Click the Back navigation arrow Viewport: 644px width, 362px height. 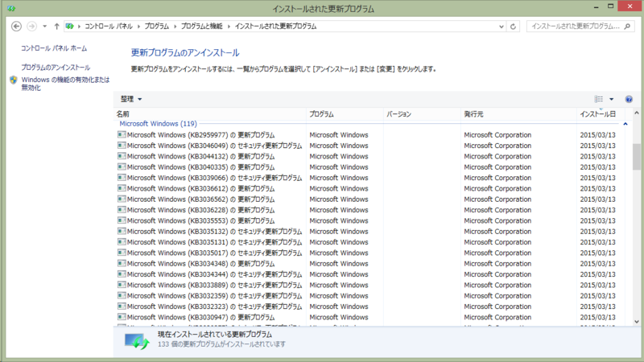(x=16, y=27)
